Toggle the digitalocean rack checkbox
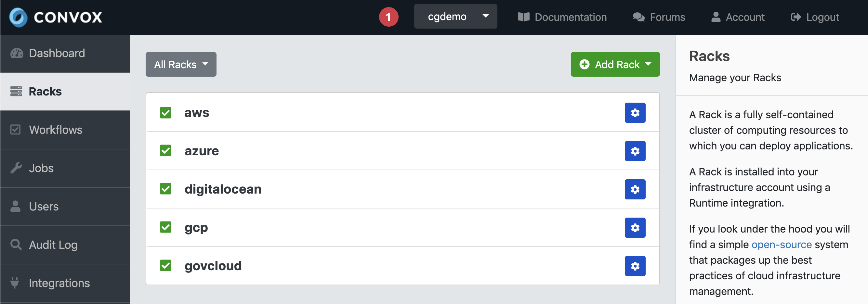Viewport: 868px width, 304px height. coord(165,189)
